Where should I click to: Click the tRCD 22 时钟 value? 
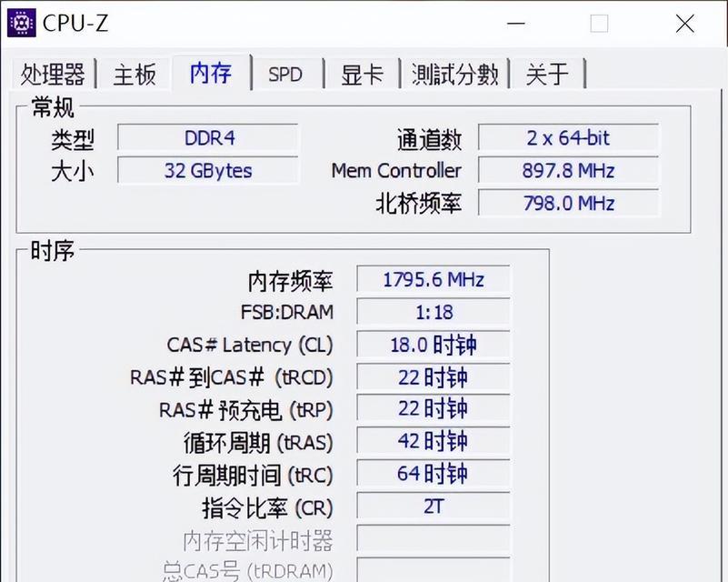pyautogui.click(x=434, y=376)
